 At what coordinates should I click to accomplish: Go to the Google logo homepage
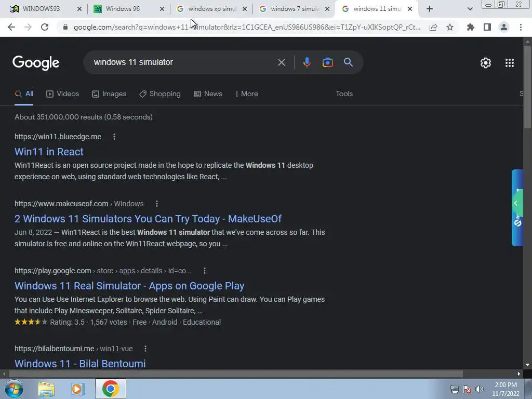point(36,63)
